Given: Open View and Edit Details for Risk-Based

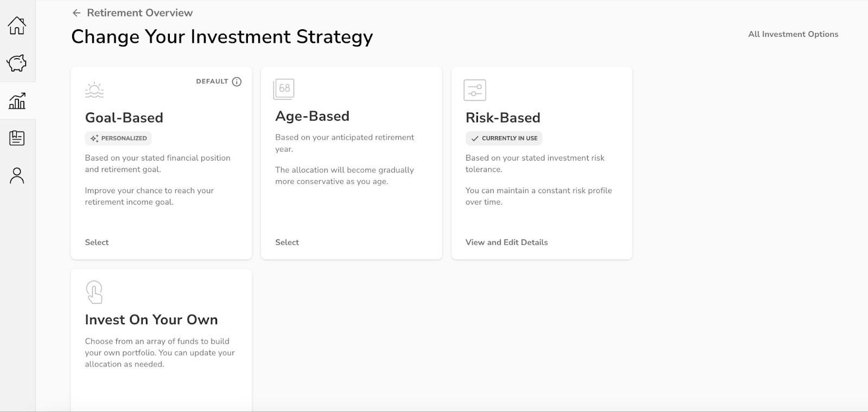Looking at the screenshot, I should (506, 242).
